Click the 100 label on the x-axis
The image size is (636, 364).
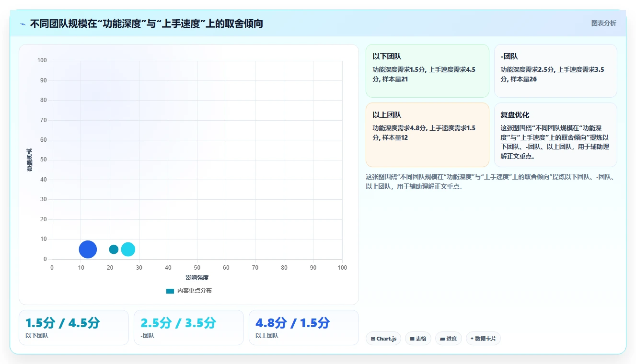tap(342, 268)
